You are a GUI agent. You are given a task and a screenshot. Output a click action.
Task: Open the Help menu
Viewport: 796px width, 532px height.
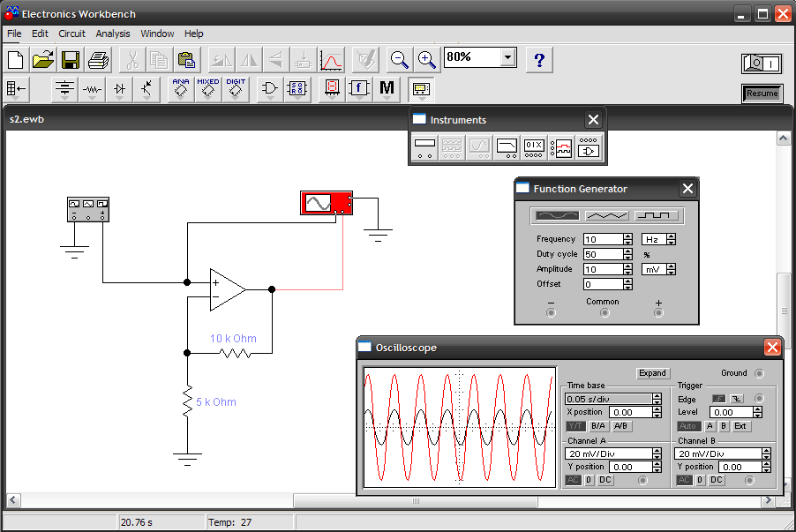coord(193,34)
